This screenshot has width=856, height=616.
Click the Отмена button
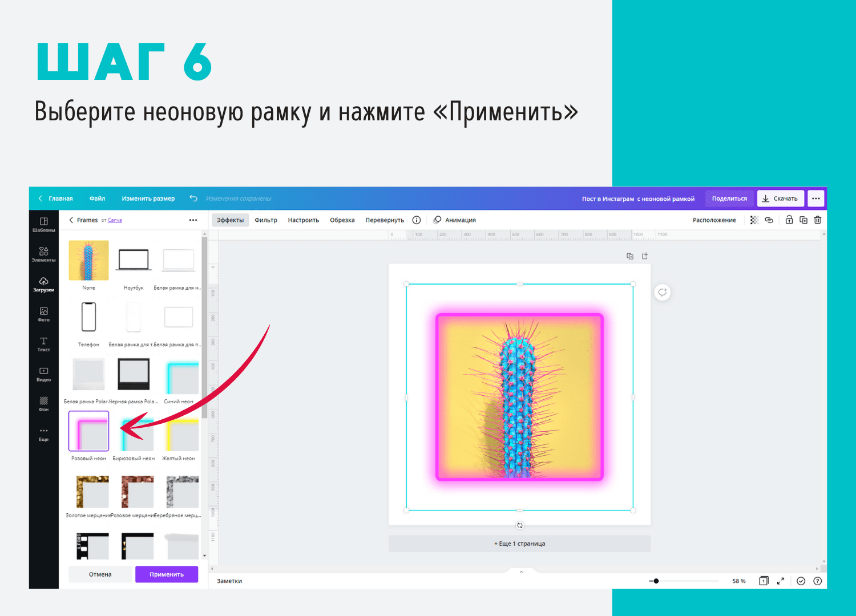pyautogui.click(x=100, y=574)
